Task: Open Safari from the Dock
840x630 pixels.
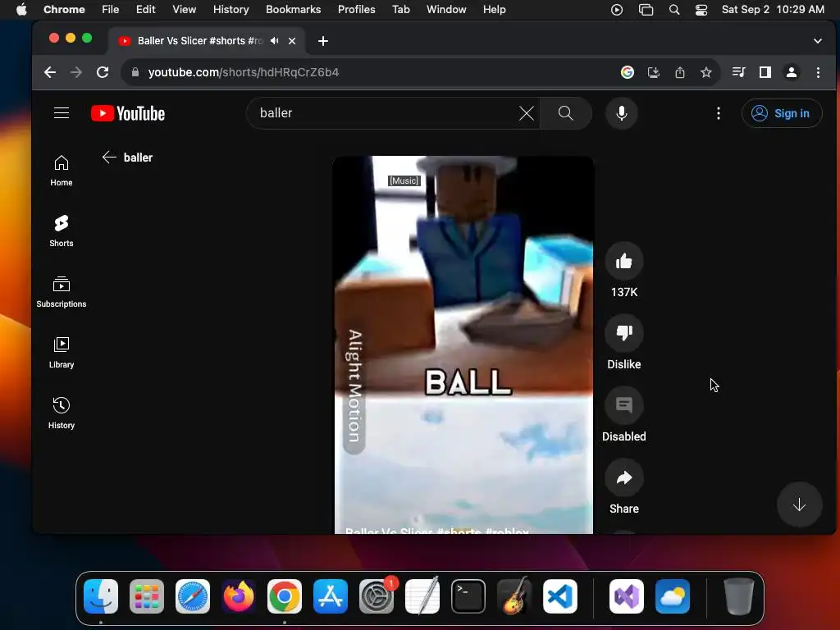Action: (192, 596)
